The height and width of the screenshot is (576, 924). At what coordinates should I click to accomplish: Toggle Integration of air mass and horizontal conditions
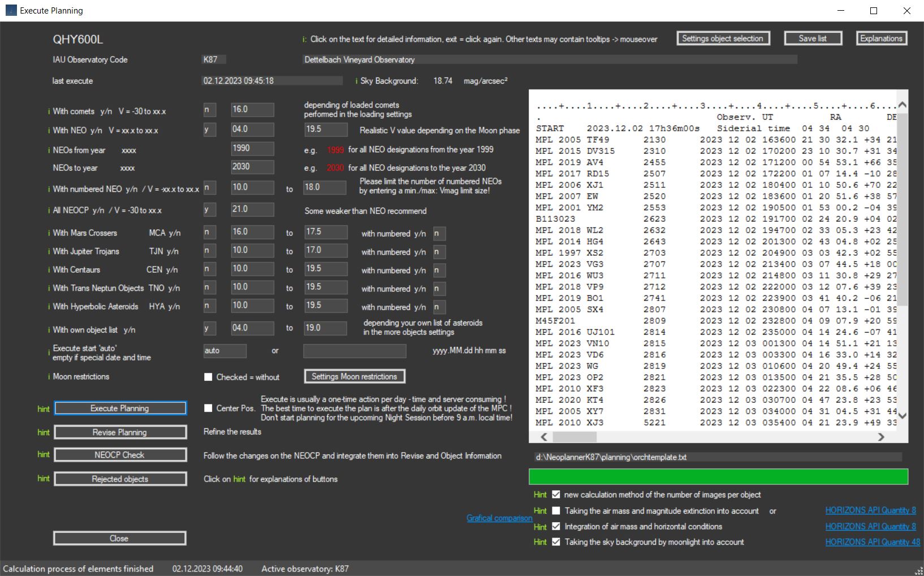click(x=556, y=526)
